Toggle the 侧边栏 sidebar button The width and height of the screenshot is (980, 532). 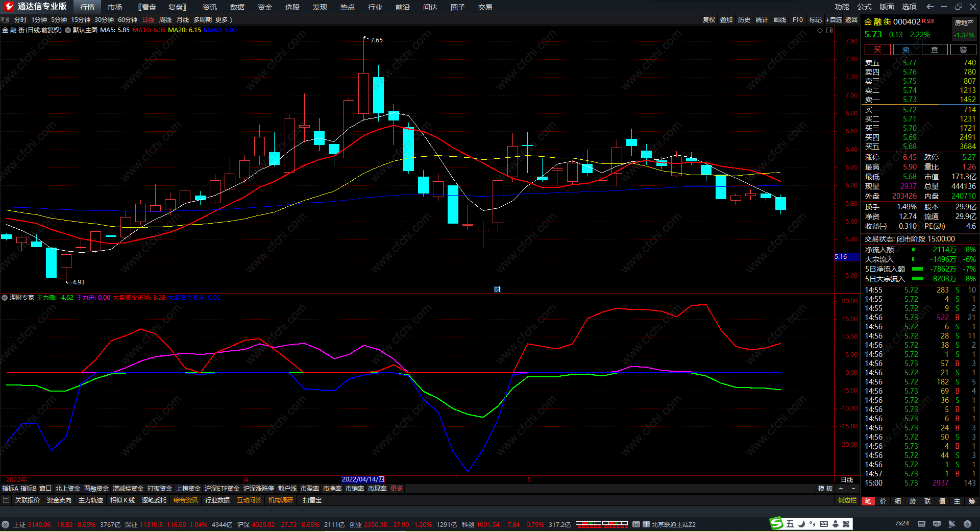point(847,500)
